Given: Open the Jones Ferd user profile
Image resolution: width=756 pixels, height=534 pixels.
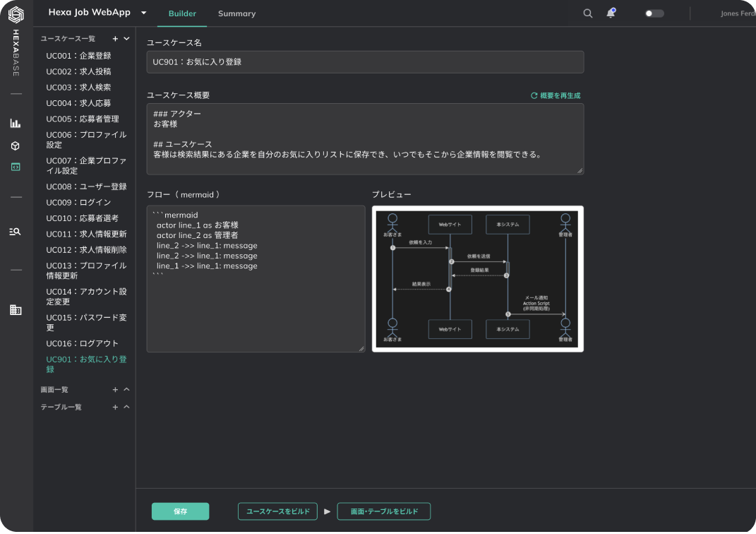Looking at the screenshot, I should point(738,13).
